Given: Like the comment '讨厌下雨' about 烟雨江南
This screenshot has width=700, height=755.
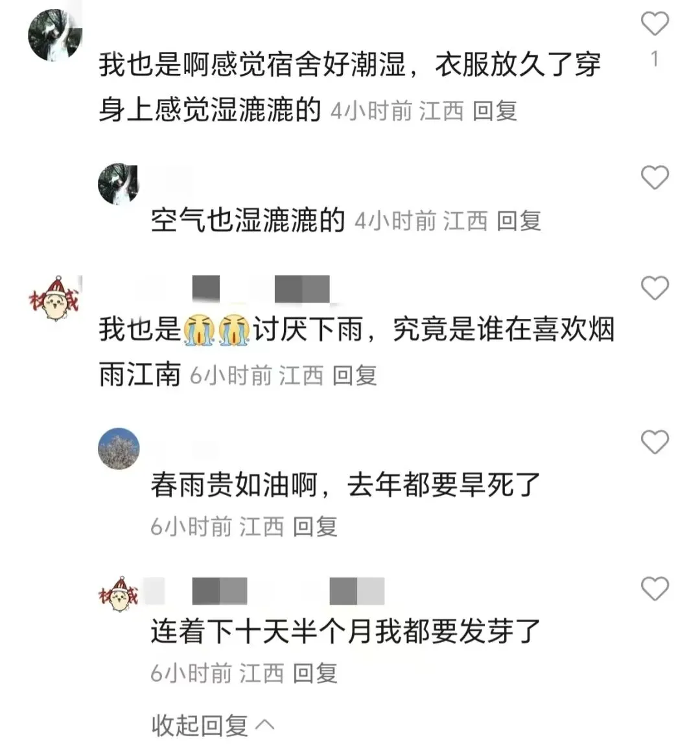Looking at the screenshot, I should click(655, 288).
